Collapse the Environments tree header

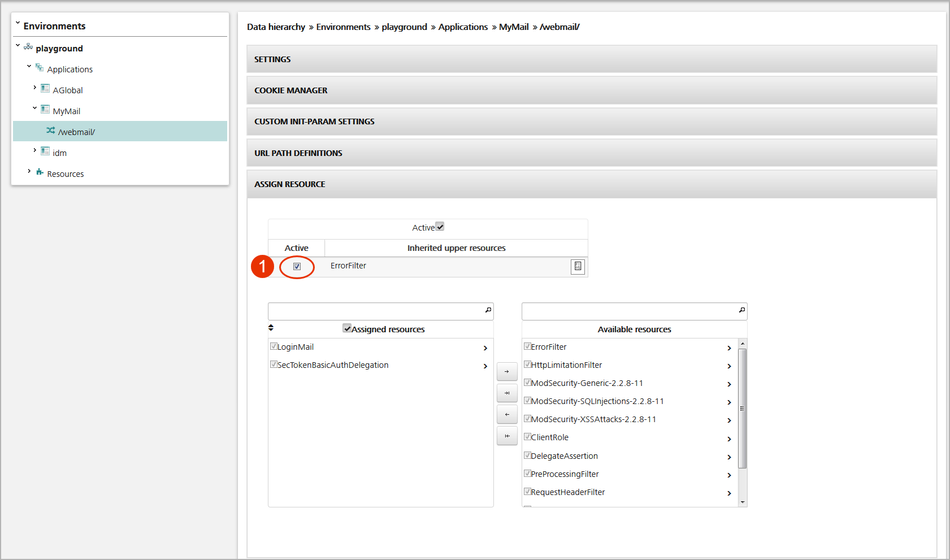tap(18, 24)
